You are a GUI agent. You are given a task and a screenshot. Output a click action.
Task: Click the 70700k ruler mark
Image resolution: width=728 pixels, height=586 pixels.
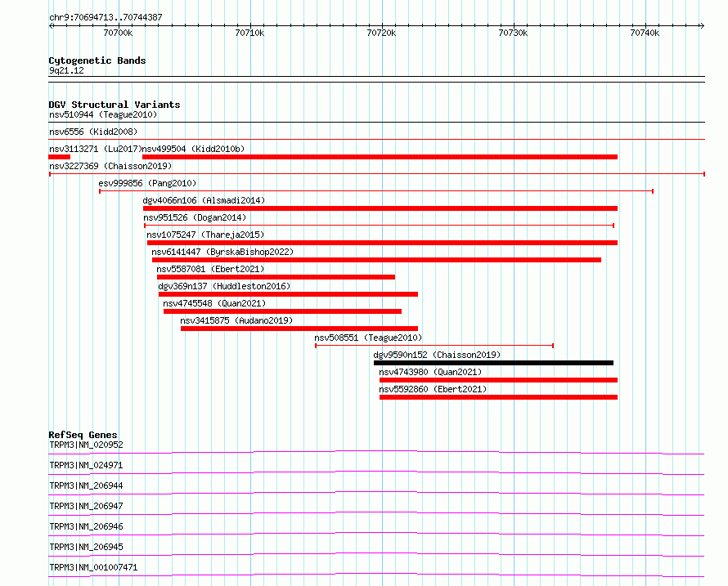[118, 33]
